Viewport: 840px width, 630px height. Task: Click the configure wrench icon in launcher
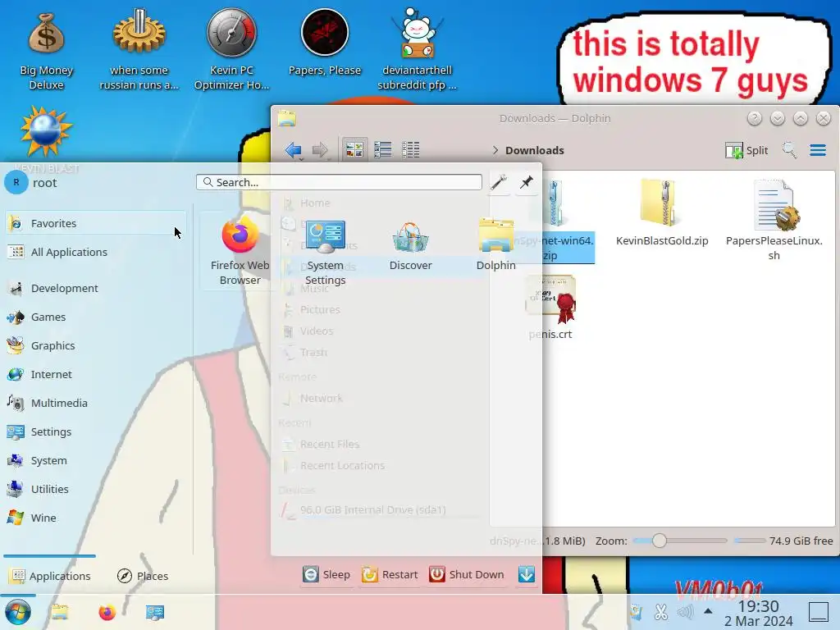[x=499, y=183]
